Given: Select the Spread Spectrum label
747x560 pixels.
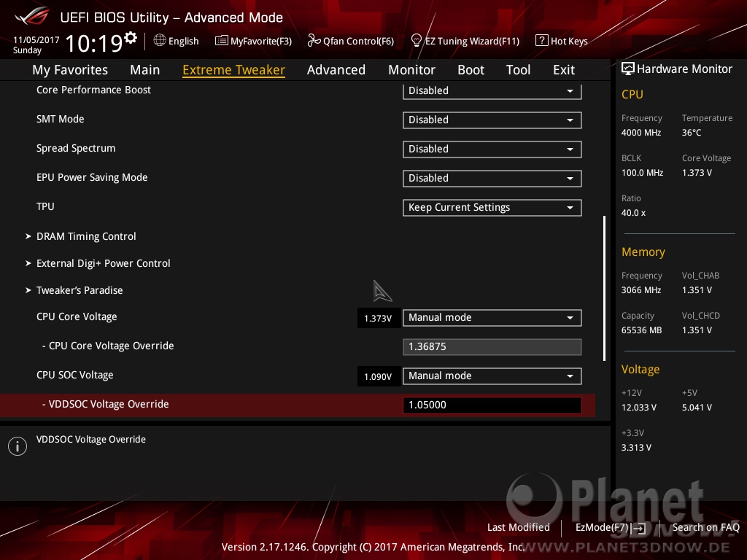Looking at the screenshot, I should click(x=76, y=148).
